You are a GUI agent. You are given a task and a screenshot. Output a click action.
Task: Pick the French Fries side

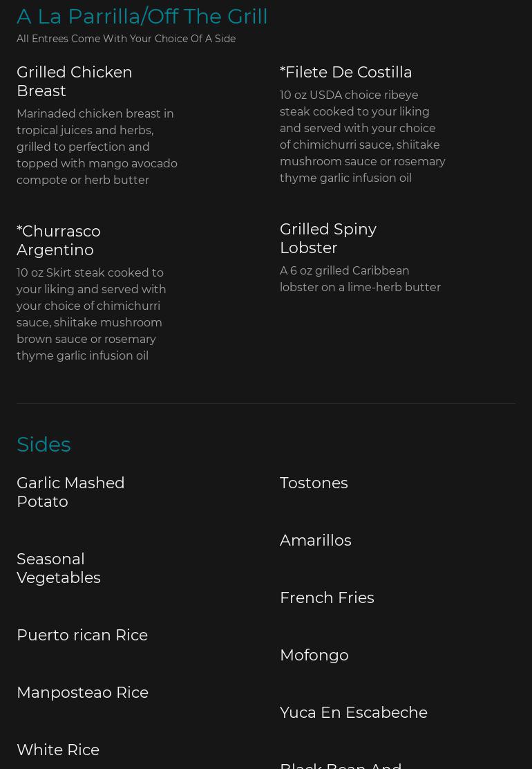tap(327, 597)
